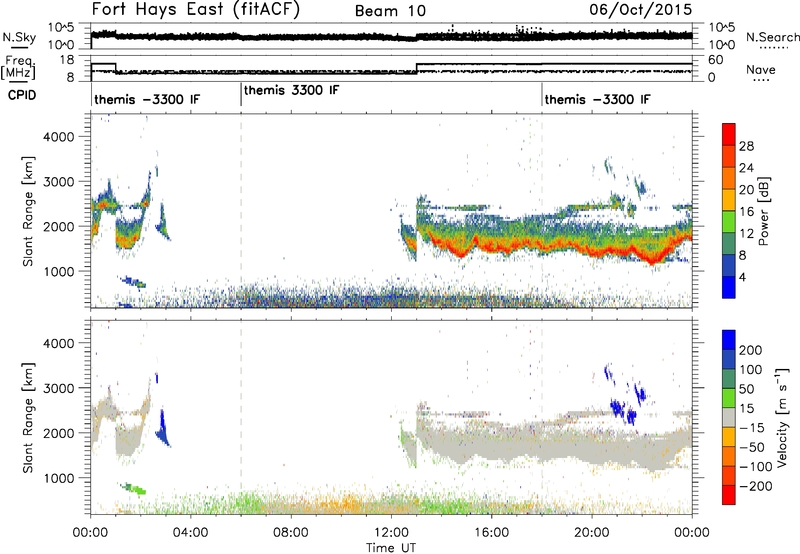Click the '4000' tick on power panel
The width and height of the screenshot is (800, 554).
coord(59,137)
